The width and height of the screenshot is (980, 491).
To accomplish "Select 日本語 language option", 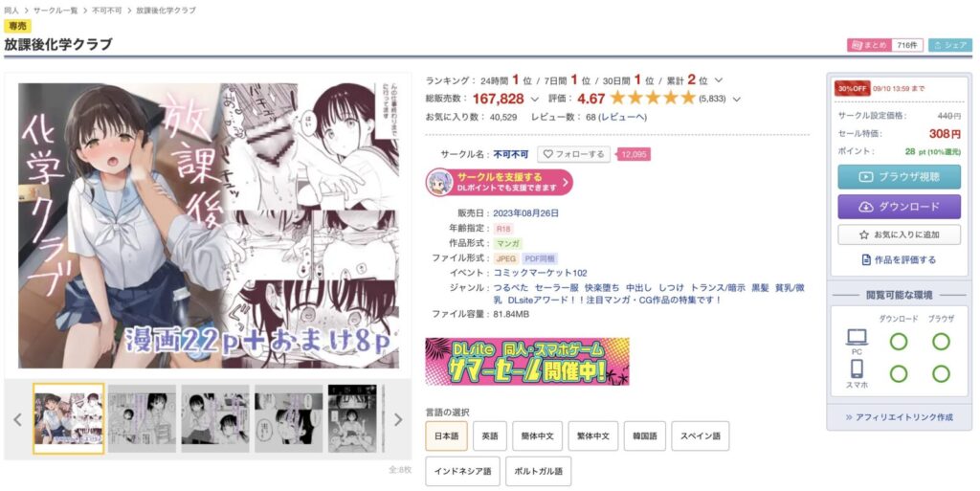I will pos(446,436).
